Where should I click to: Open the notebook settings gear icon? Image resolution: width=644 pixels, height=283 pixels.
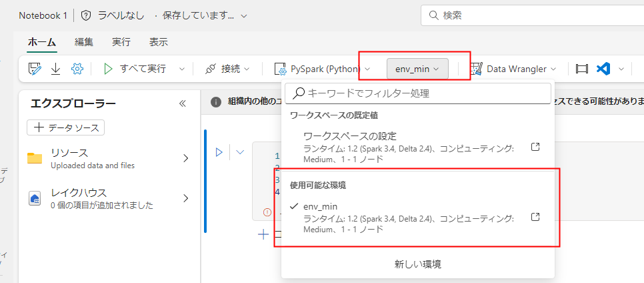[x=77, y=69]
